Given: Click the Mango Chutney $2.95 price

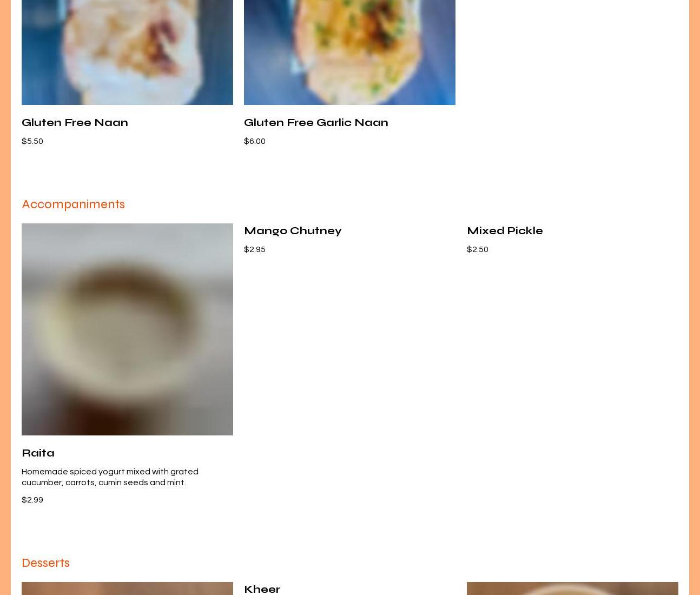Looking at the screenshot, I should [x=255, y=249].
